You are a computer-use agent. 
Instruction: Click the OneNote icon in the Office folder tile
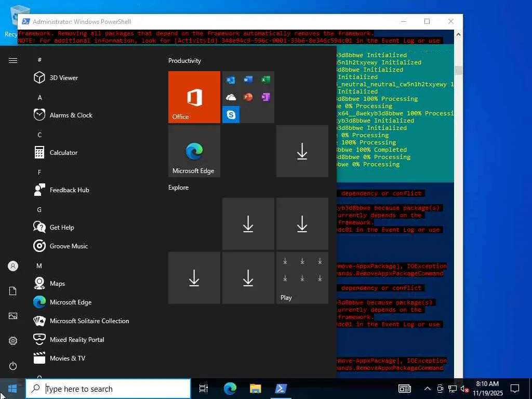(x=265, y=97)
